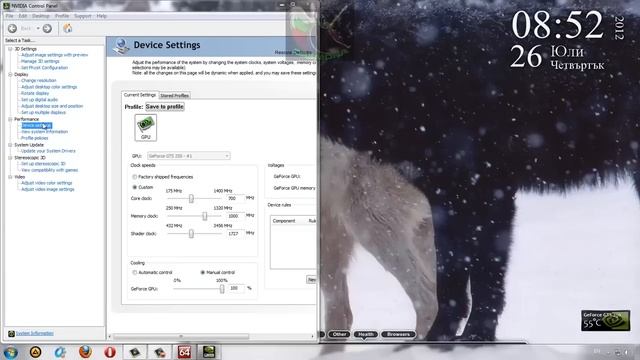Open the GPU selection combo box
This screenshot has height=360, width=640.
point(189,156)
